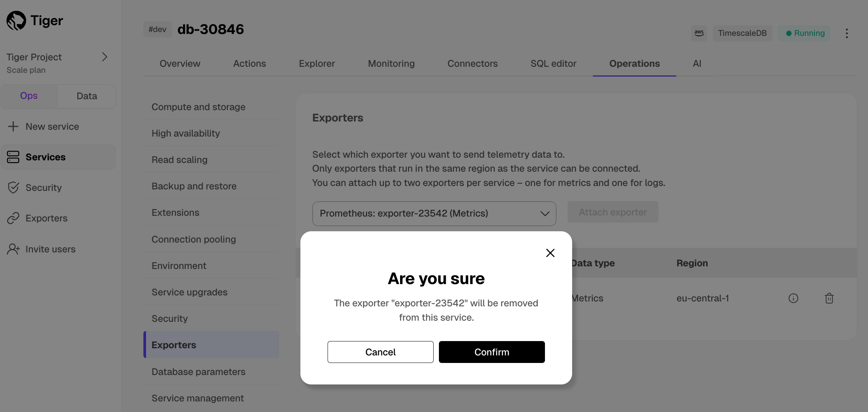The width and height of the screenshot is (868, 412).
Task: Go to Backup and restore section
Action: 194,186
